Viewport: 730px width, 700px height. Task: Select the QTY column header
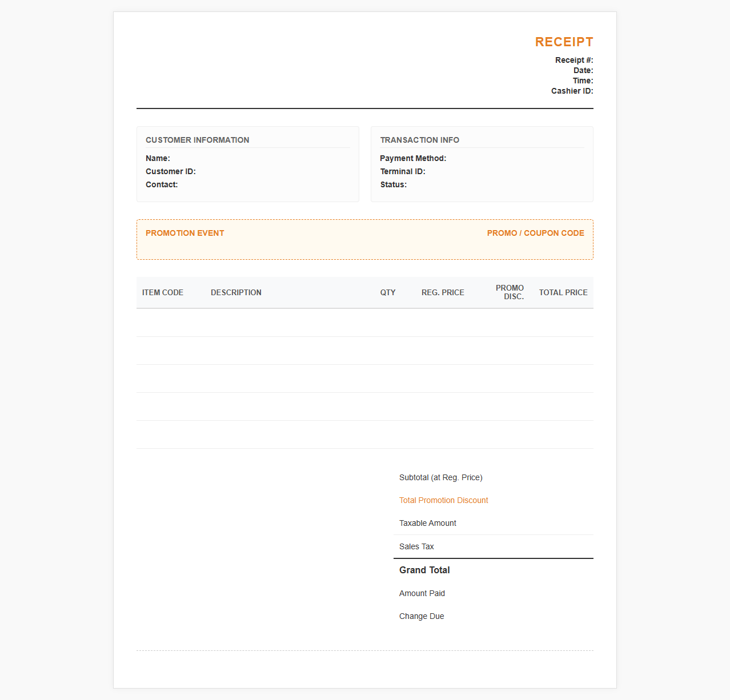tap(388, 292)
